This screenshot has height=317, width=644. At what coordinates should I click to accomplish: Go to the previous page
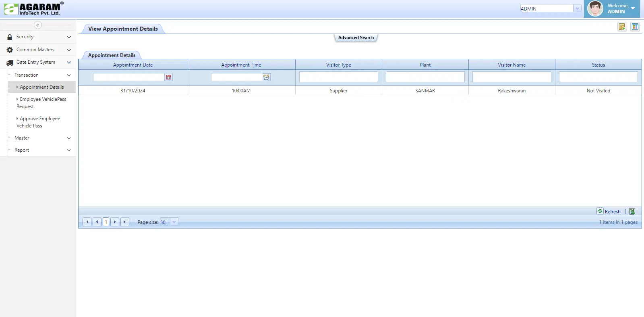[x=97, y=222]
